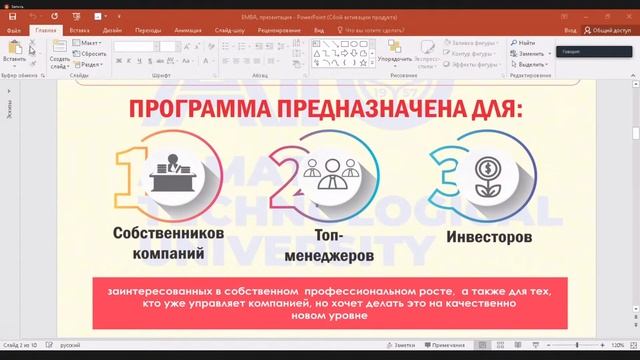Undo the last action
The height and width of the screenshot is (360, 640).
pyautogui.click(x=33, y=17)
